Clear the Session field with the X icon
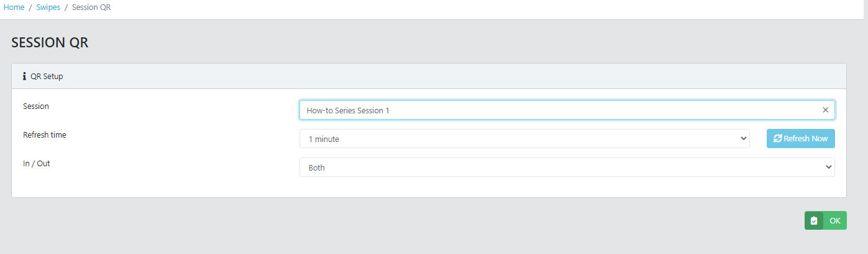Viewport: 868px width, 254px height. coord(825,110)
